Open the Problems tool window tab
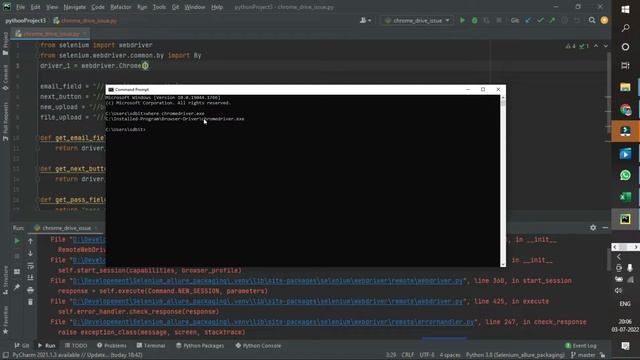This screenshot has width=640, height=360. point(111,345)
